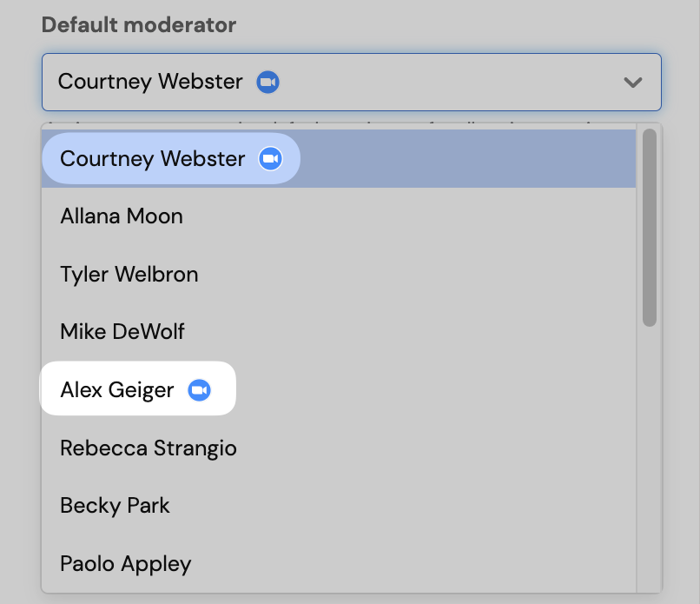Select Mike DeWolf in the dropdown list
700x604 pixels.
(122, 332)
